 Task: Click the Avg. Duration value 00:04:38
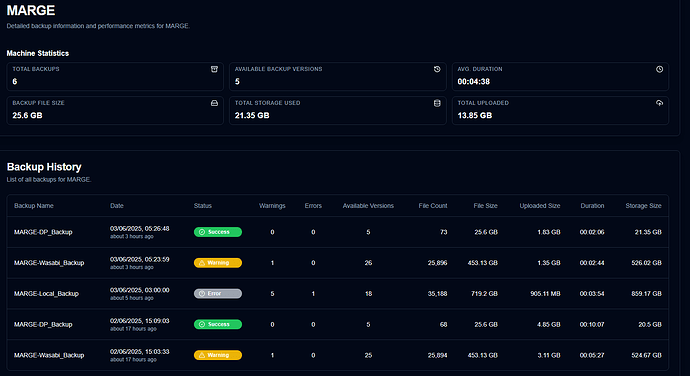coord(473,81)
